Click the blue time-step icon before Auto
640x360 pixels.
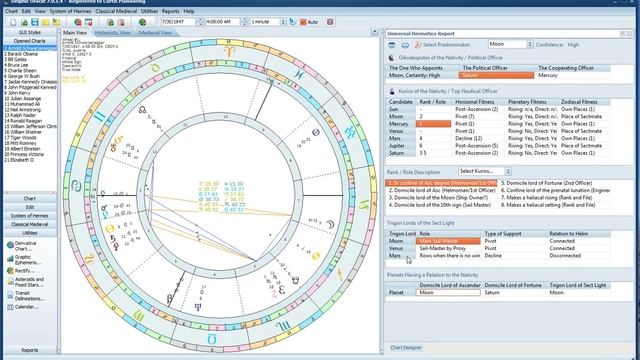point(293,22)
